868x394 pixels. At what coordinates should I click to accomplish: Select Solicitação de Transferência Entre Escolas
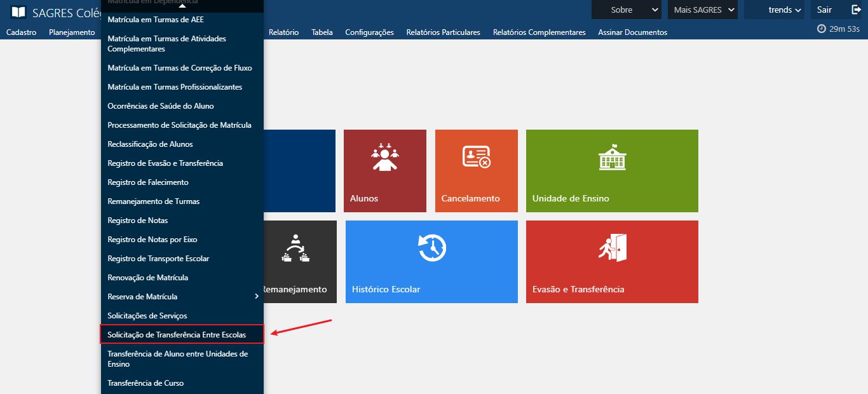(x=182, y=335)
